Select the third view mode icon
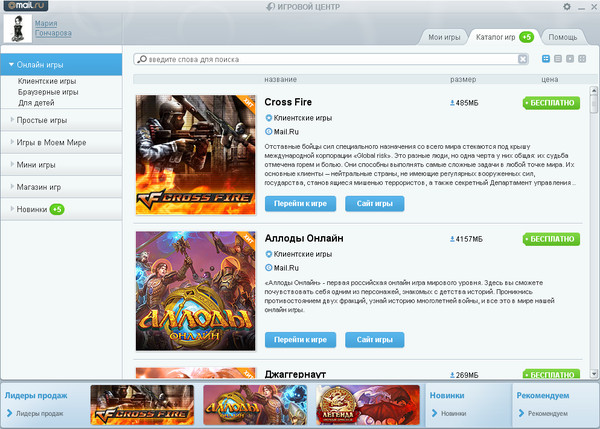 click(570, 59)
